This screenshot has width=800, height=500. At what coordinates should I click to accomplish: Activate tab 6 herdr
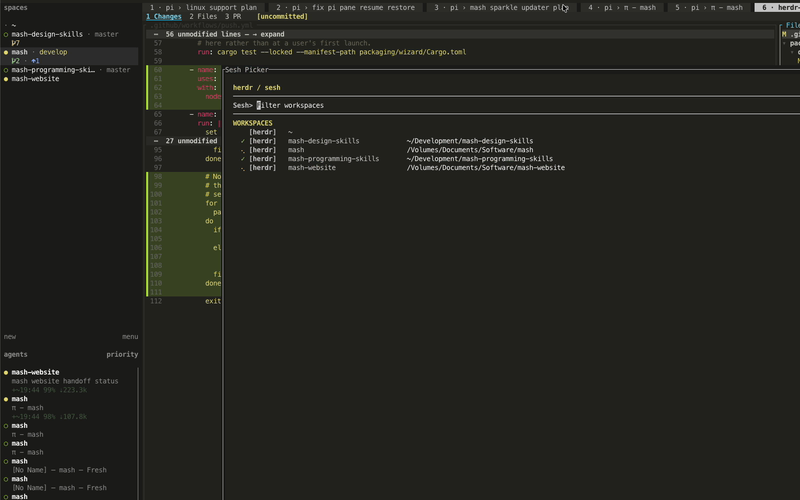coord(778,7)
